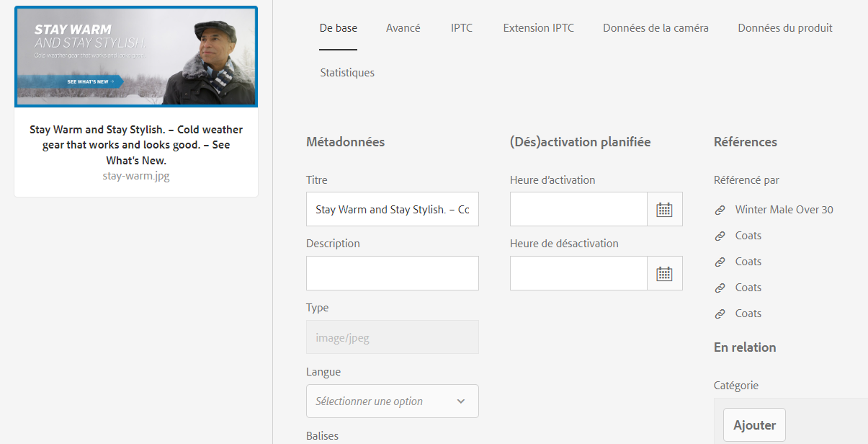Click the Titre input field
Image resolution: width=868 pixels, height=444 pixels.
(393, 209)
